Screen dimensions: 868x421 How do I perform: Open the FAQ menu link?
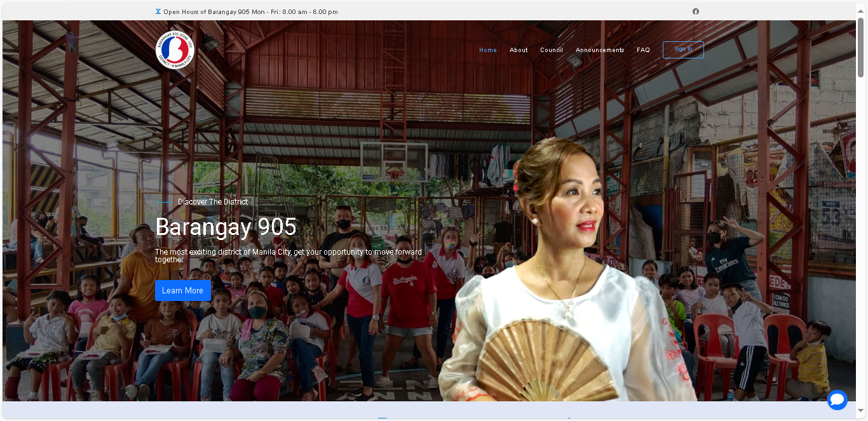pyautogui.click(x=643, y=50)
